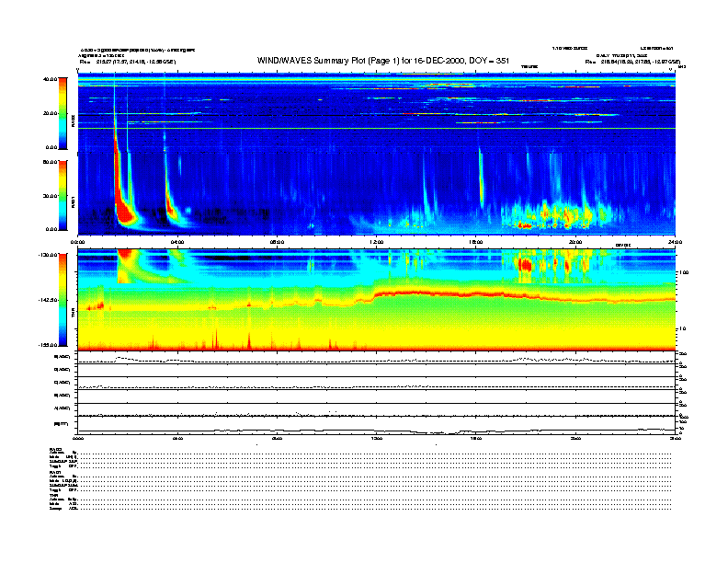Click the 20:00 tick label under RAD1 panel
The height and width of the screenshot is (563, 728).
point(575,242)
